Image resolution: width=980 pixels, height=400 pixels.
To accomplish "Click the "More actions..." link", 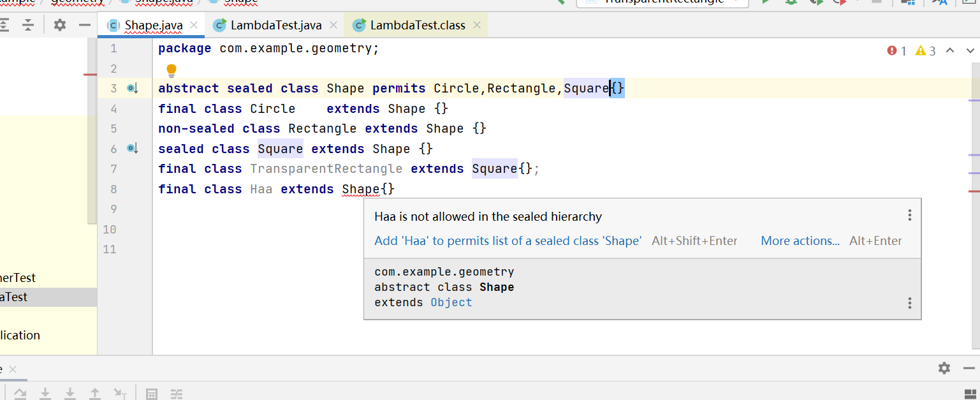I will [x=800, y=241].
